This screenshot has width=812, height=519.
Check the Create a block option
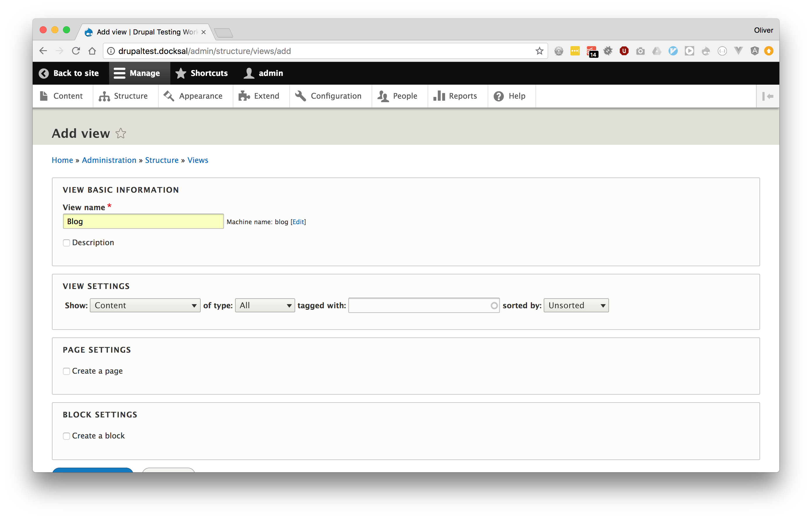[66, 436]
